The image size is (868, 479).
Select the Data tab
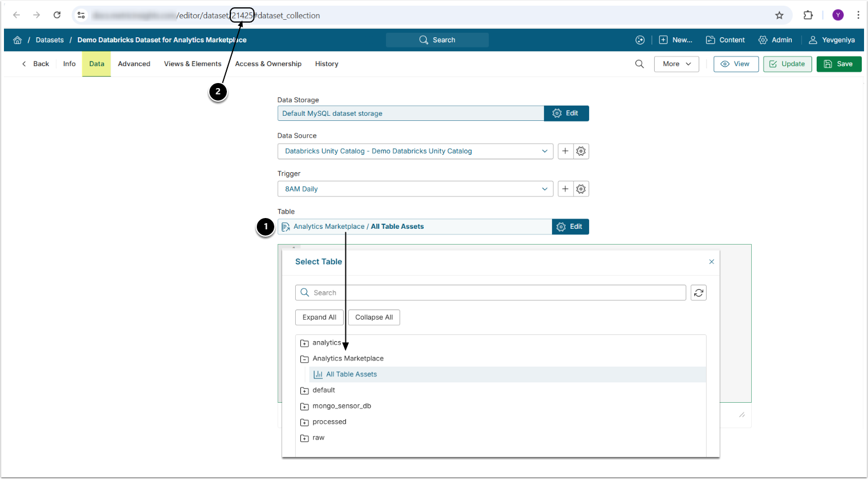97,64
